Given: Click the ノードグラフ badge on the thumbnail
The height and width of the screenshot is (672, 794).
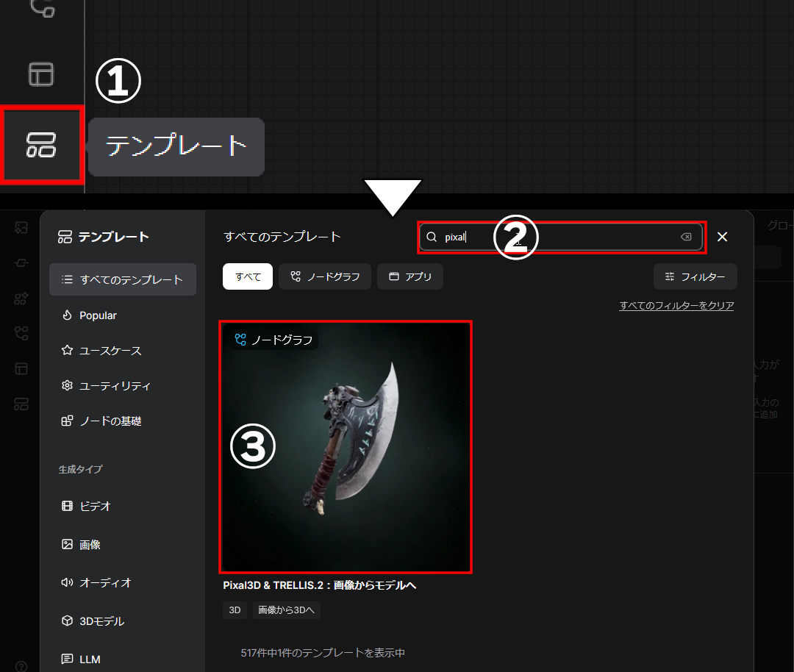Looking at the screenshot, I should (274, 340).
